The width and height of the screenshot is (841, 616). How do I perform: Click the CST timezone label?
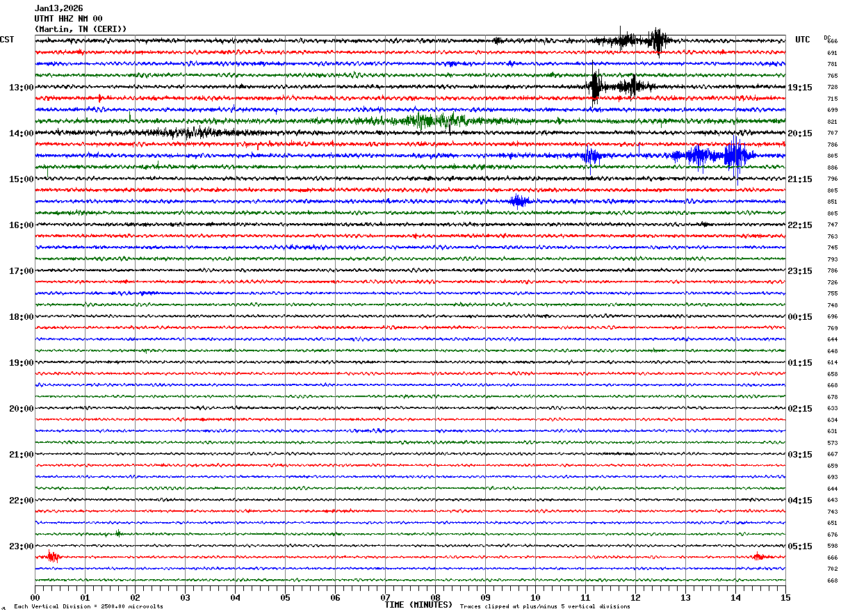(7, 40)
